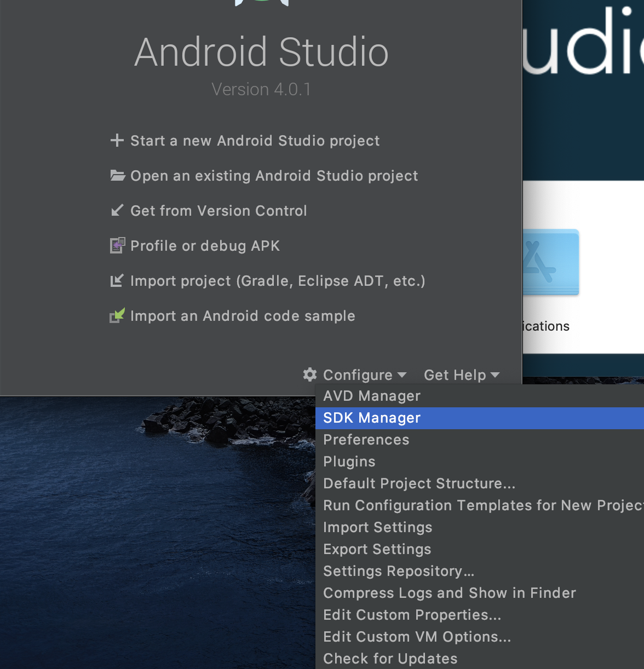Click the green arrow icon beside Import code sample
This screenshot has height=669, width=644.
point(117,315)
